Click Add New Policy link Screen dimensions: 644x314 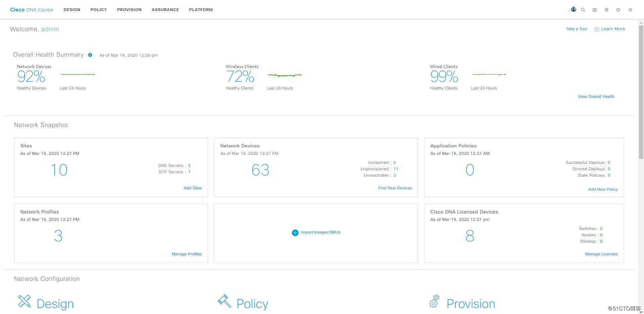603,189
